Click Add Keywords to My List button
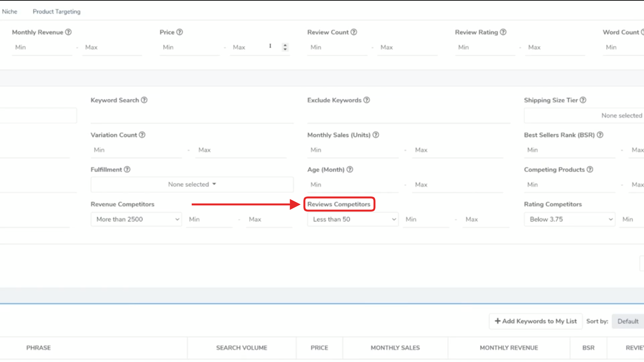Viewport: 644px width, 362px height. click(536, 321)
